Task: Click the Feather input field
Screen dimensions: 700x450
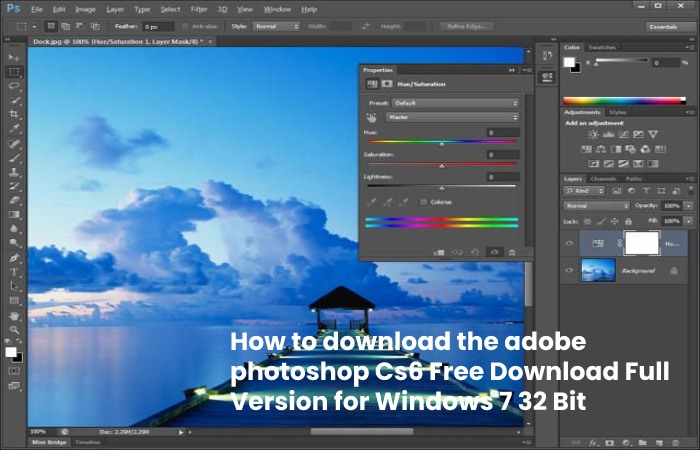Action: coord(158,27)
